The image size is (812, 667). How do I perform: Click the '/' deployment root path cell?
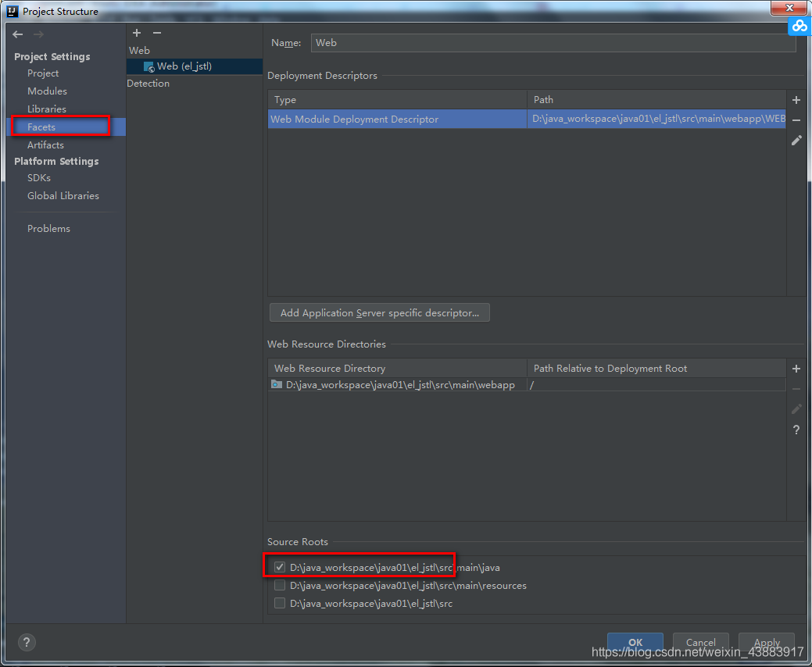click(x=656, y=384)
